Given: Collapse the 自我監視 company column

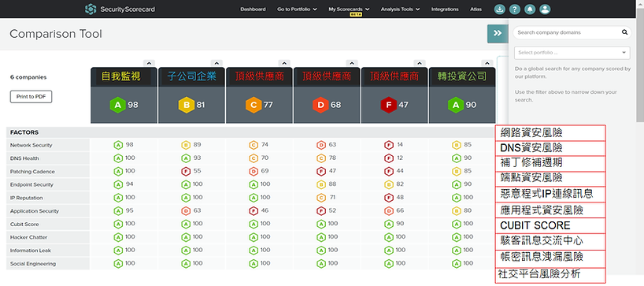Looking at the screenshot, I should (149, 63).
